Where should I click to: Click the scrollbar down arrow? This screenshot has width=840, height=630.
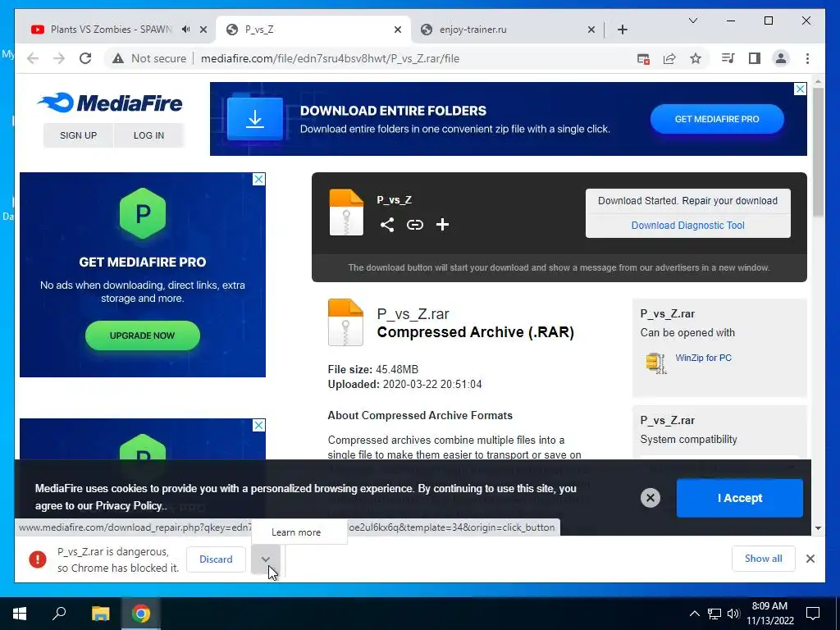(x=818, y=528)
